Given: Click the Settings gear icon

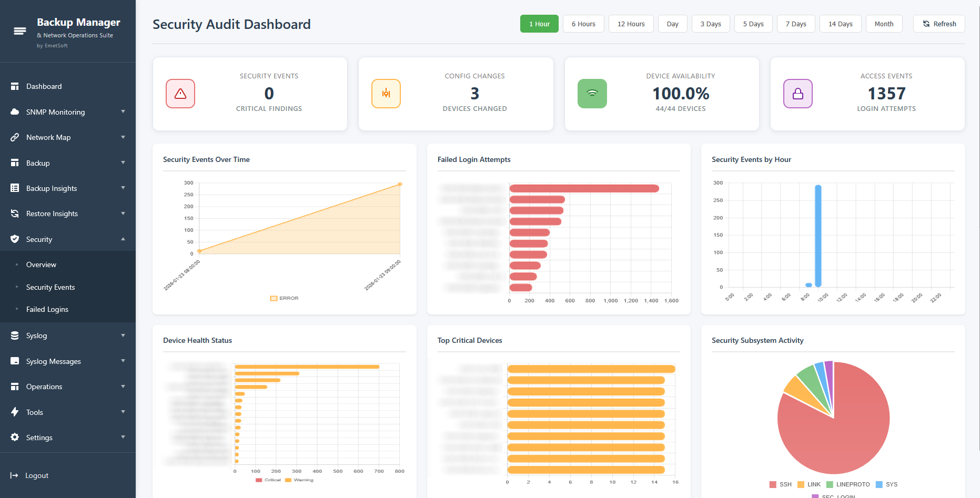Looking at the screenshot, I should (x=15, y=438).
